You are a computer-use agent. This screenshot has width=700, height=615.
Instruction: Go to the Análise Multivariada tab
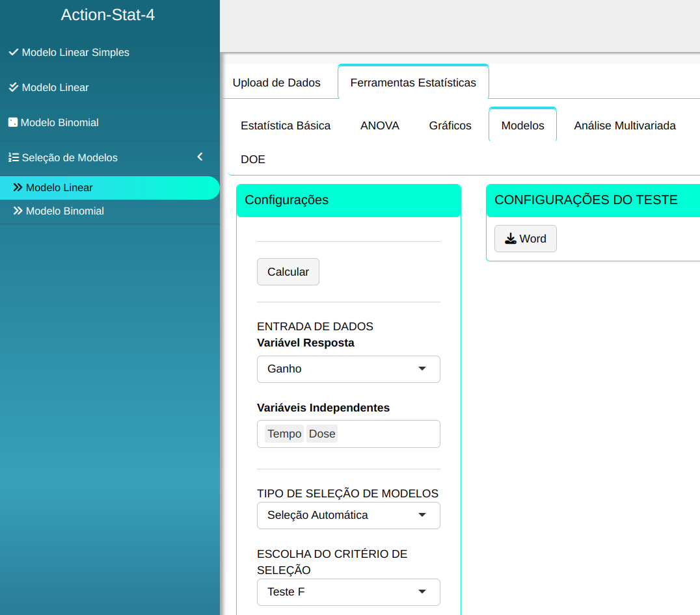pos(625,125)
